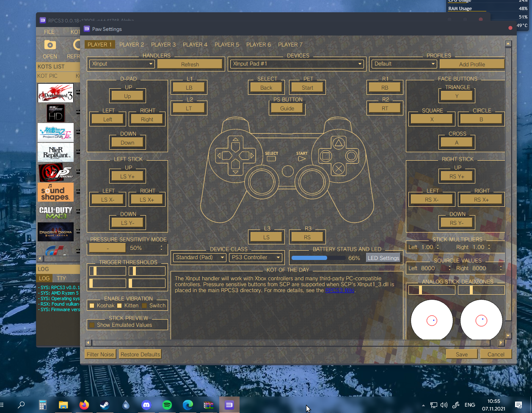Switch to the PLAYER 7 tab

click(x=290, y=44)
